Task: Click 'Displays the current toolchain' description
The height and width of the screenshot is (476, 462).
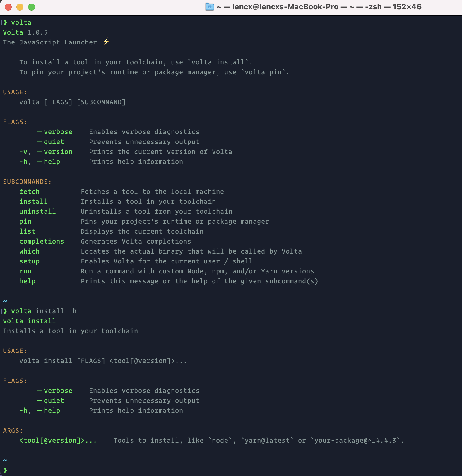Action: (x=142, y=231)
